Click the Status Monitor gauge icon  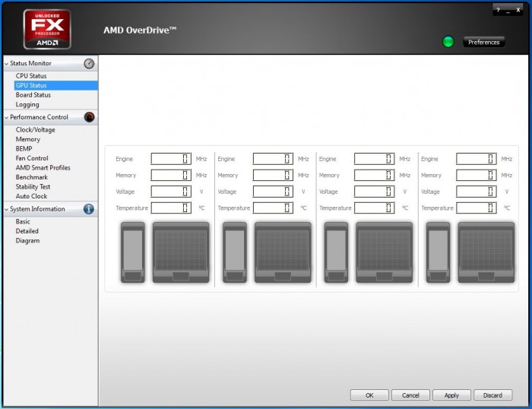click(89, 63)
